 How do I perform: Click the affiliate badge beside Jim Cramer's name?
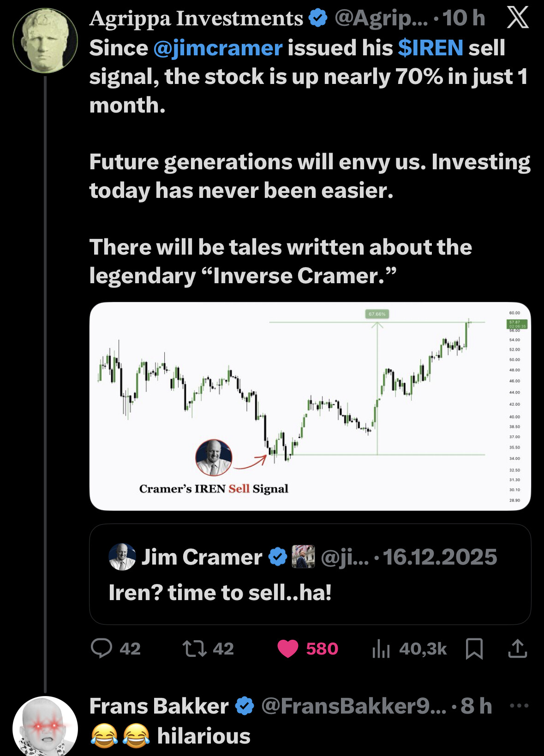pos(304,557)
